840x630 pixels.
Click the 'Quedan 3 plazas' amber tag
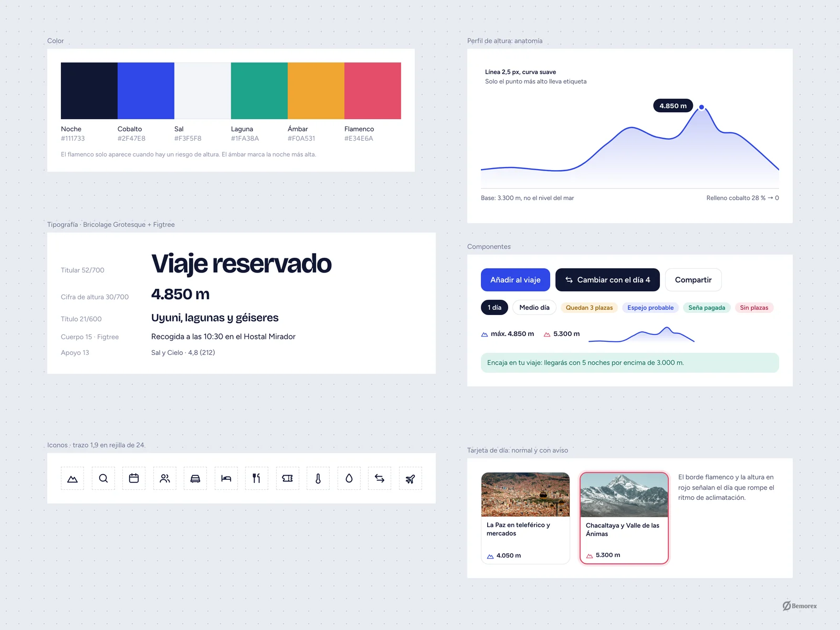click(589, 308)
